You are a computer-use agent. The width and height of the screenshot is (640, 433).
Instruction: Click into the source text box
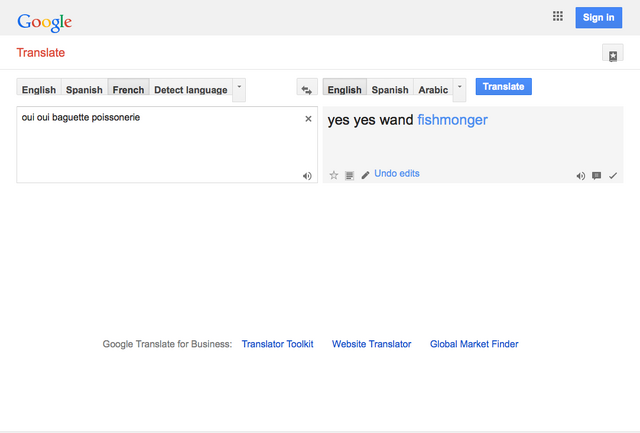[167, 145]
